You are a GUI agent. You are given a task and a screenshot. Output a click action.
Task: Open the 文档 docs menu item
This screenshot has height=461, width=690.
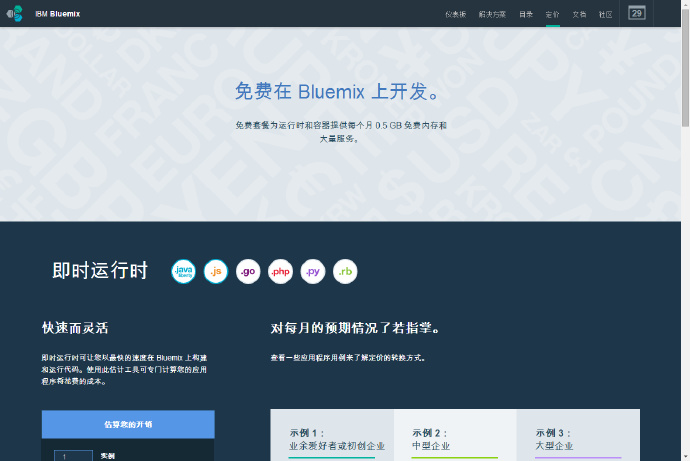point(579,15)
